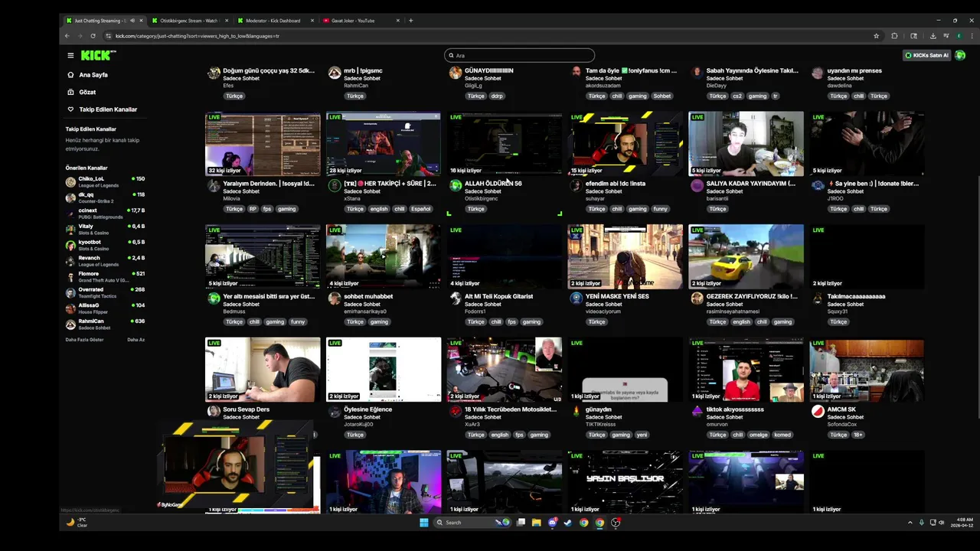This screenshot has width=980, height=551.
Task: Open Task View on the taskbar
Action: point(521,523)
